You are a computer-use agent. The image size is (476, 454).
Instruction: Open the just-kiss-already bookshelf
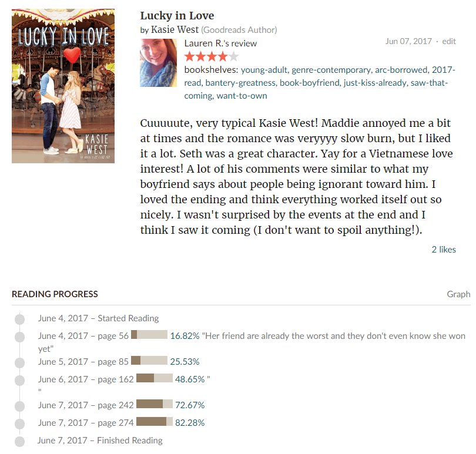[375, 83]
